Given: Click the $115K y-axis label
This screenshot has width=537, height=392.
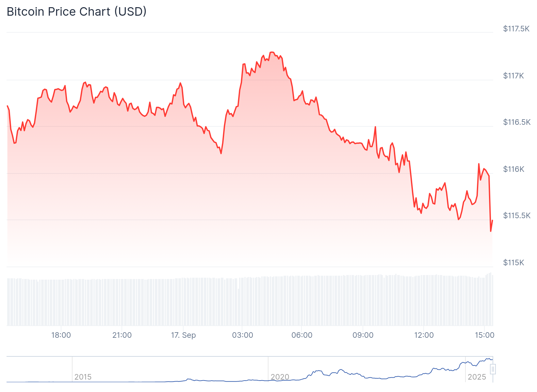Looking at the screenshot, I should coord(513,263).
